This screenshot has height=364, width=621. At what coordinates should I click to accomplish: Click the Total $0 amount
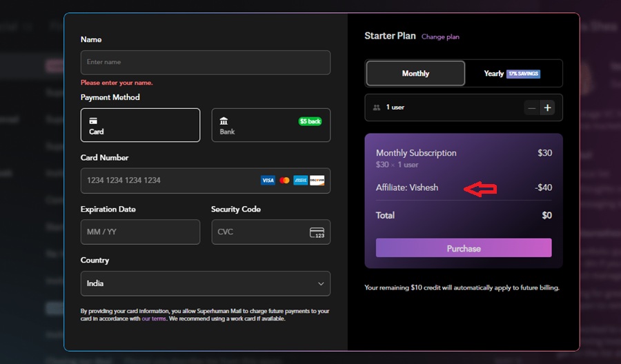tap(546, 215)
